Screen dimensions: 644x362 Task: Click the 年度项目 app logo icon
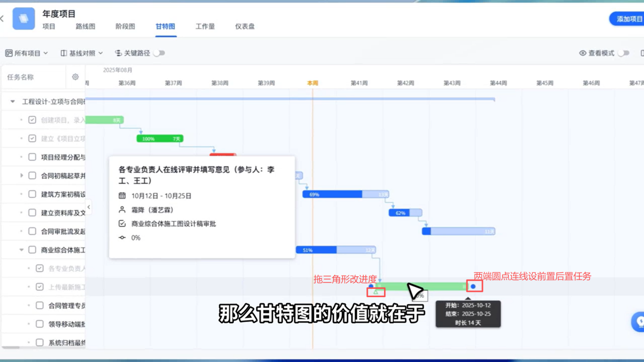pyautogui.click(x=23, y=19)
